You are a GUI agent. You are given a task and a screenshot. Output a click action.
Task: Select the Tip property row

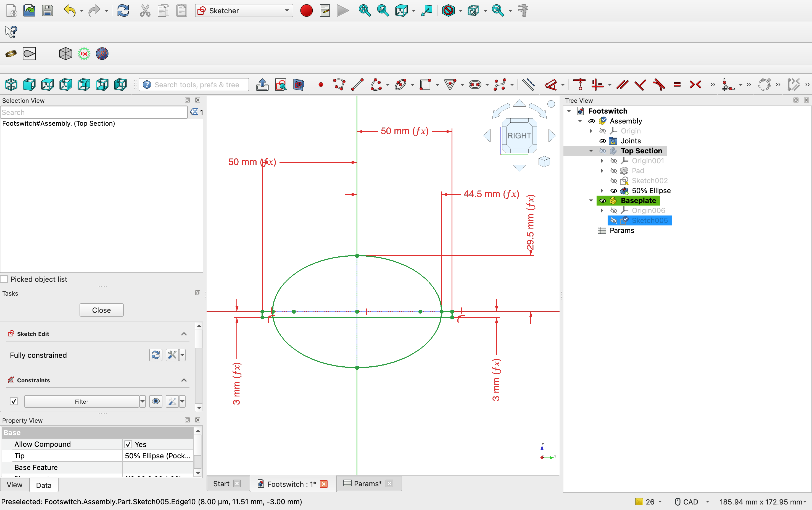click(97, 456)
